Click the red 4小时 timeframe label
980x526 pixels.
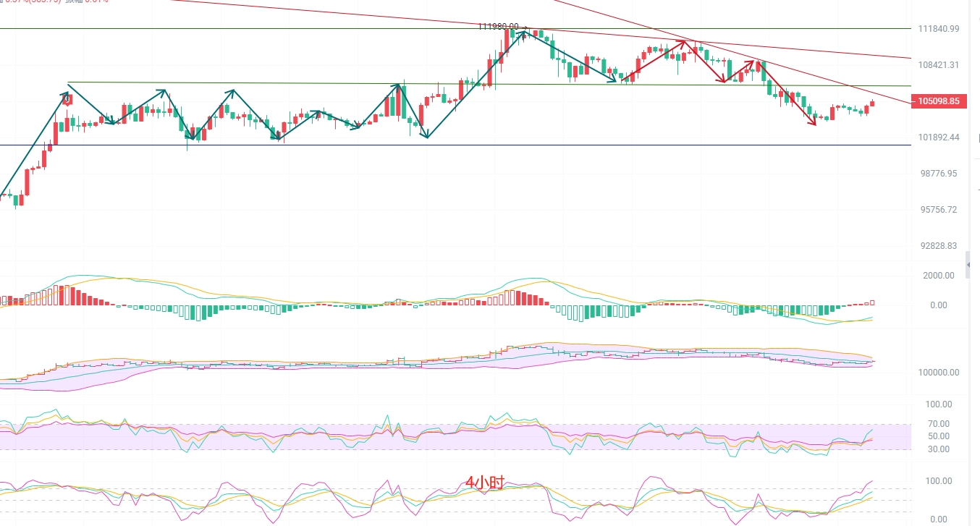click(x=484, y=482)
